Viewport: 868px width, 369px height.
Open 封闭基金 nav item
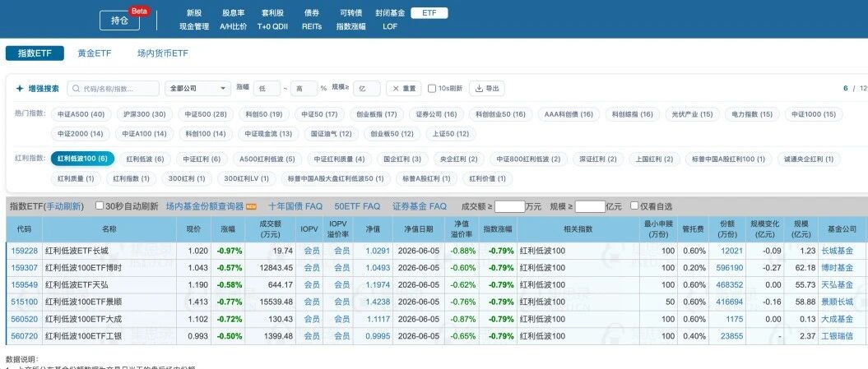tap(390, 12)
